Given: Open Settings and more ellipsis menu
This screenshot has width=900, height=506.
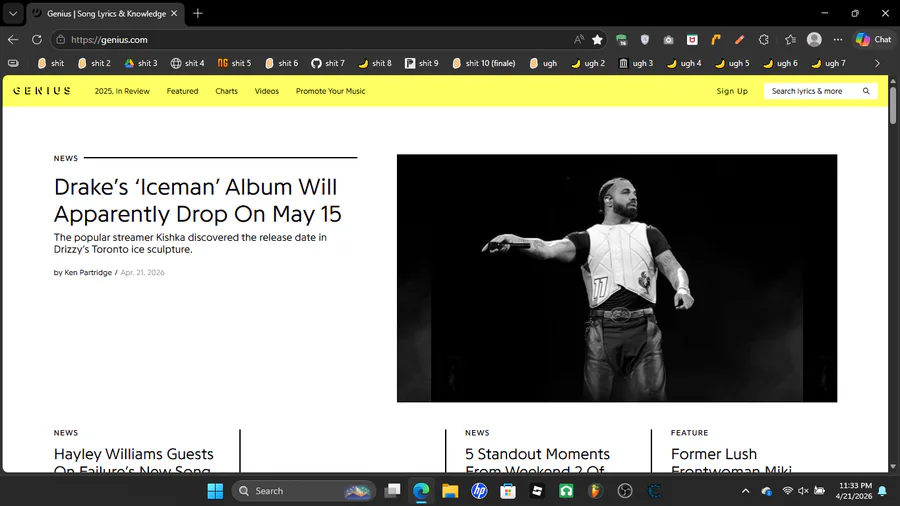Looking at the screenshot, I should (838, 40).
